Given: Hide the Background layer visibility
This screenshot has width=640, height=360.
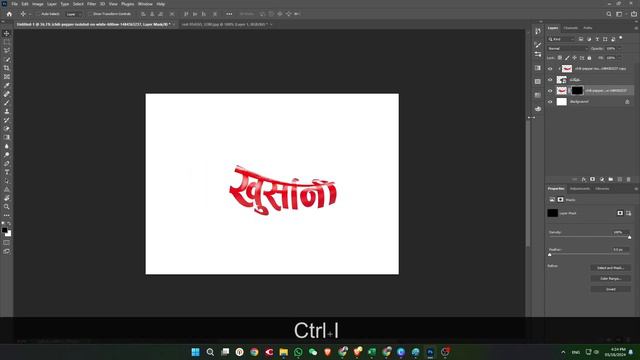Looking at the screenshot, I should (550, 102).
